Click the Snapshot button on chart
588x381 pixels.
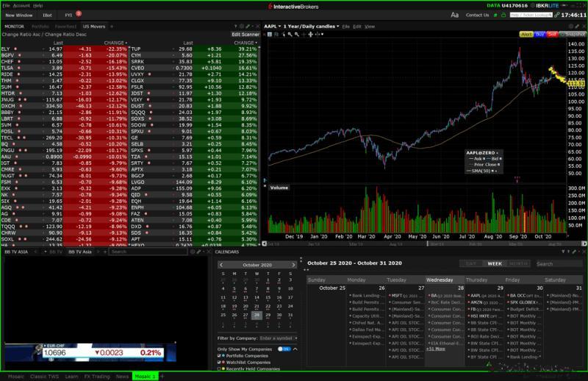573,34
